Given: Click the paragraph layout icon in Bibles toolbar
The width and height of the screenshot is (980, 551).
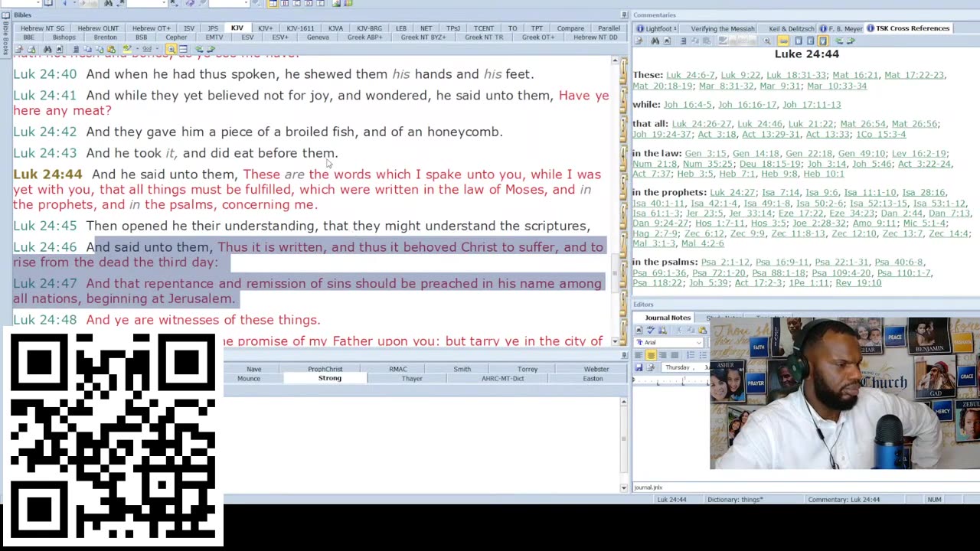Looking at the screenshot, I should [75, 49].
